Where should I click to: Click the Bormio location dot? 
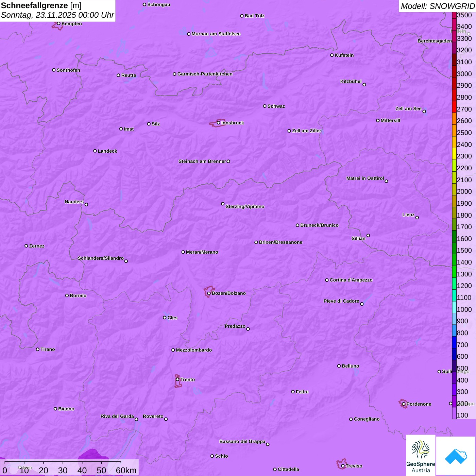pyautogui.click(x=67, y=295)
